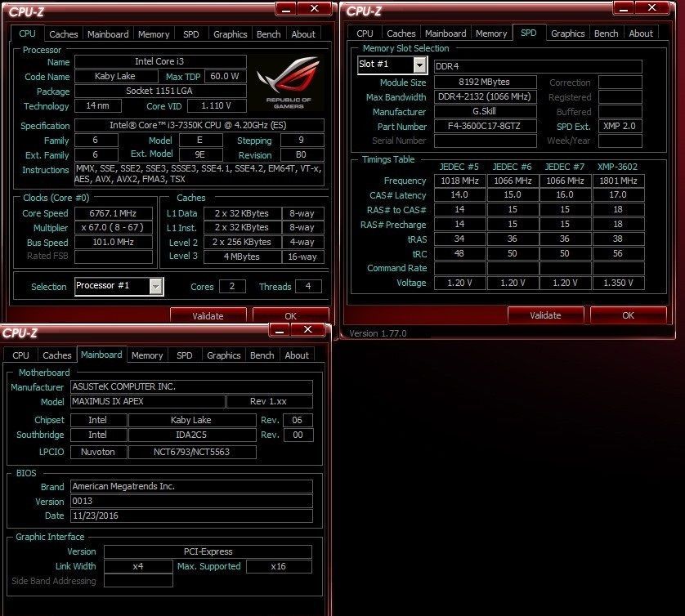
Task: Select Memory tab in SPD window
Action: point(491,33)
